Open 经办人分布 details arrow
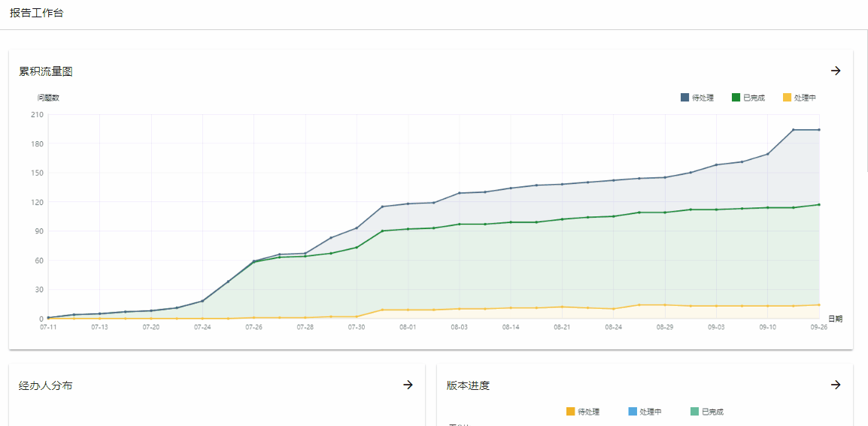The width and height of the screenshot is (868, 426). [x=408, y=385]
